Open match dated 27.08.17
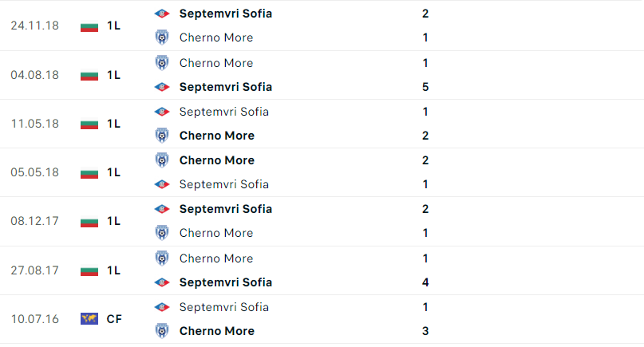The width and height of the screenshot is (644, 347). [x=322, y=270]
